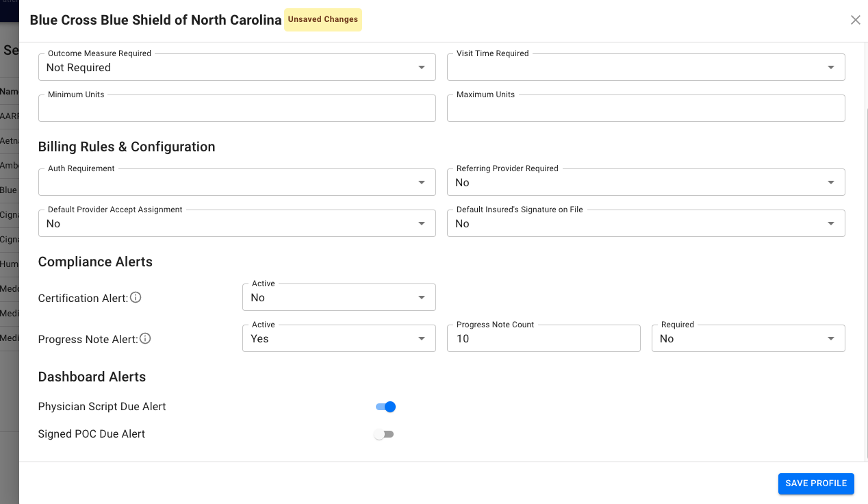868x504 pixels.
Task: Click the Compliance Alerts heading
Action: coord(95,262)
